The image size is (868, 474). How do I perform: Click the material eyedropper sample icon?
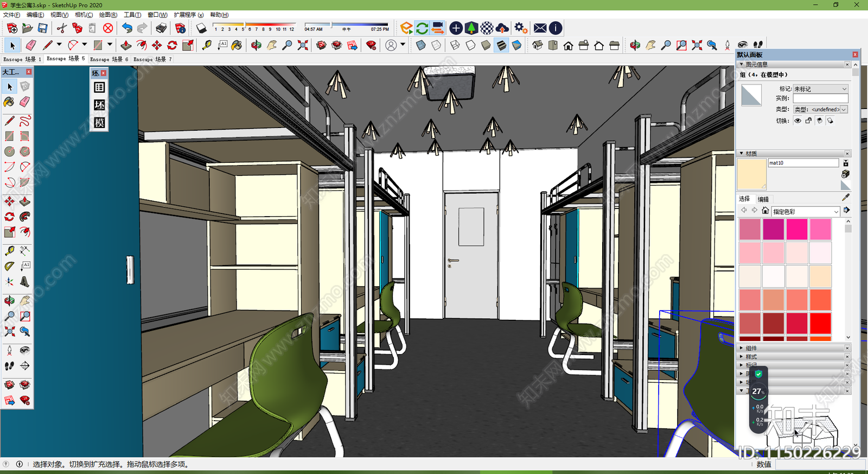[x=846, y=198]
